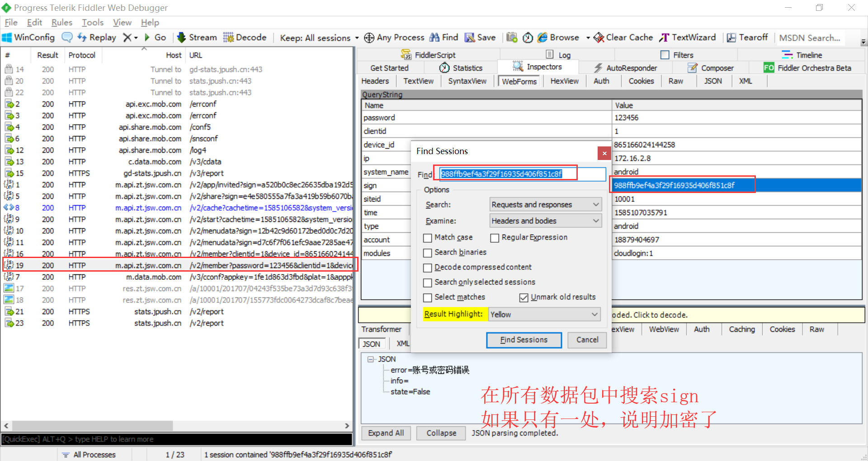This screenshot has height=461, width=868.
Task: Open the Timeline tab
Action: pos(802,55)
